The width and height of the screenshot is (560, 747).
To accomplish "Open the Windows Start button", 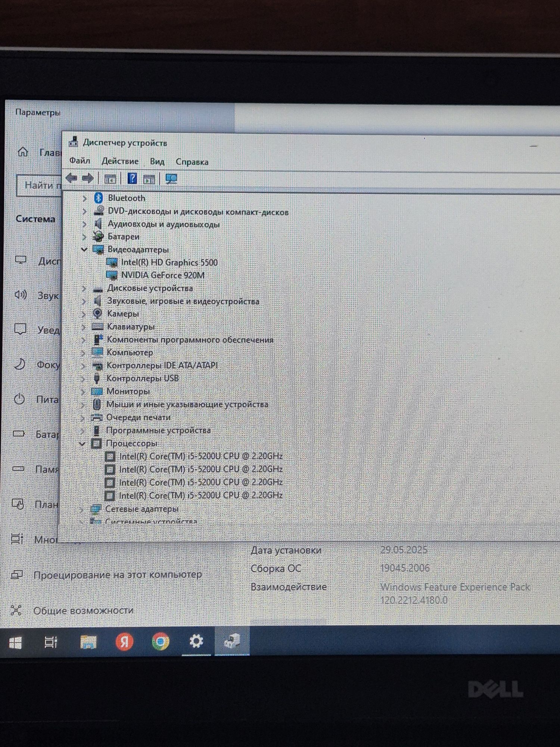I will pyautogui.click(x=15, y=642).
